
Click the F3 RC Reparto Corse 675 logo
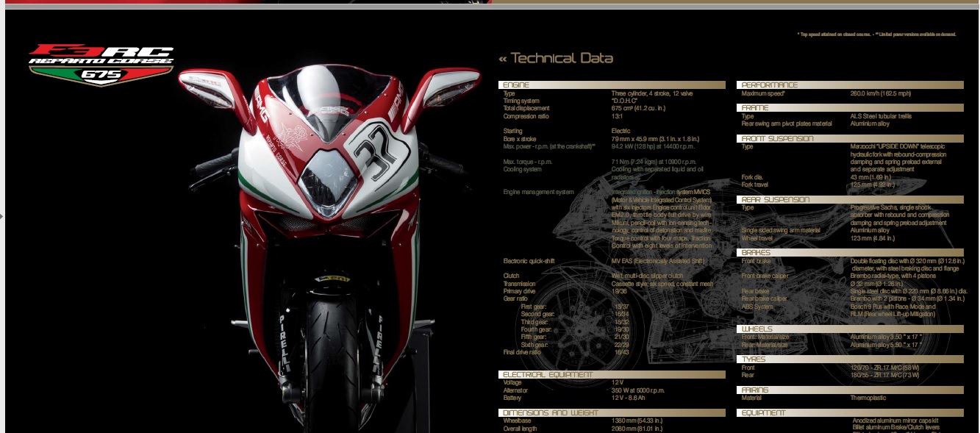pyautogui.click(x=101, y=65)
